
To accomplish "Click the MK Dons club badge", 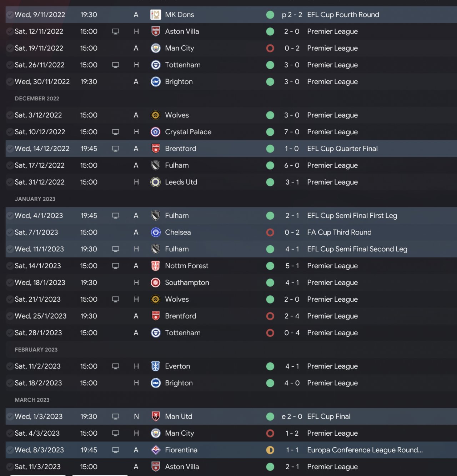I will pyautogui.click(x=156, y=15).
